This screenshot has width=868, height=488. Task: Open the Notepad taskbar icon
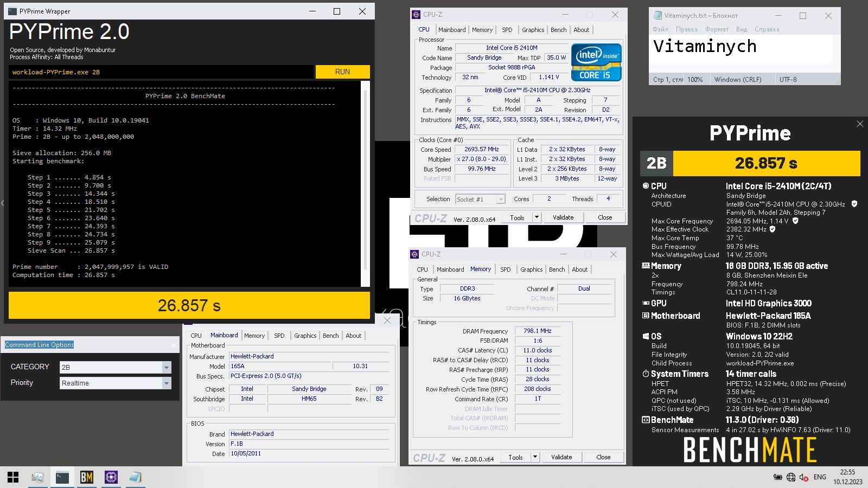[136, 477]
